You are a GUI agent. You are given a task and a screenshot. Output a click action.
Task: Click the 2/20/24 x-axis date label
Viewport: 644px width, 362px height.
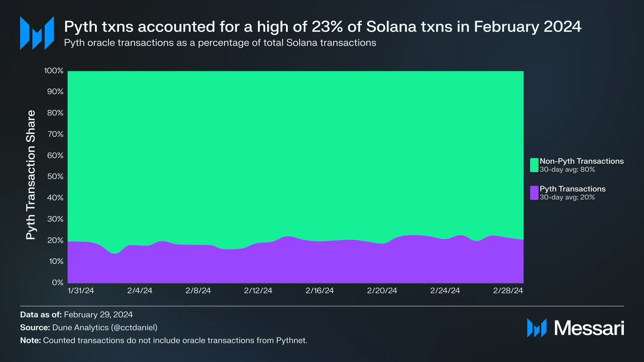382,291
